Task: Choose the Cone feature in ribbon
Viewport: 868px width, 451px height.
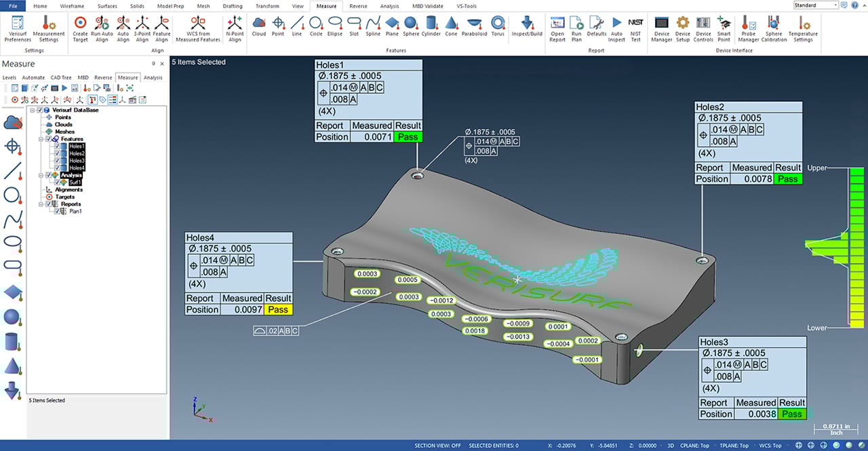Action: pos(451,27)
